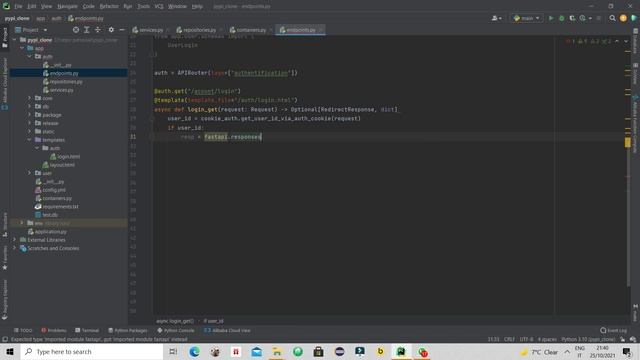The height and width of the screenshot is (360, 640).
Task: Open Task View in taskbar
Action: click(x=173, y=351)
